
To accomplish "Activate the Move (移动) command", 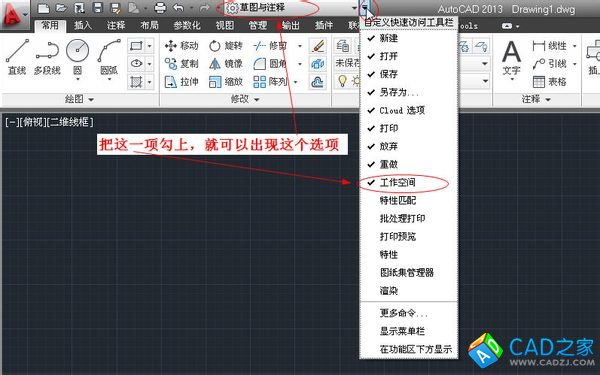I will click(x=181, y=46).
